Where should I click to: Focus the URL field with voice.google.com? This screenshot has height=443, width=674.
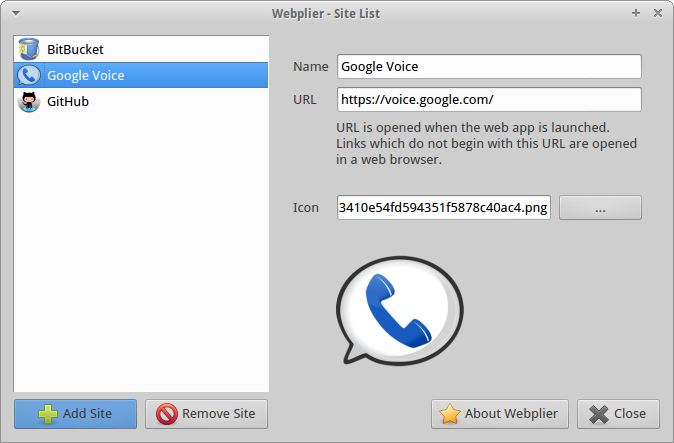tap(489, 100)
